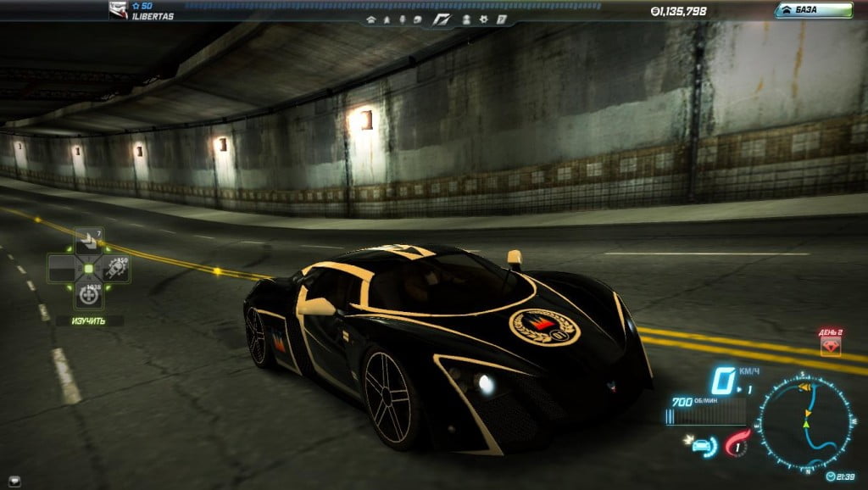
Task: Click the experience progress bar at top
Action: coord(393,6)
